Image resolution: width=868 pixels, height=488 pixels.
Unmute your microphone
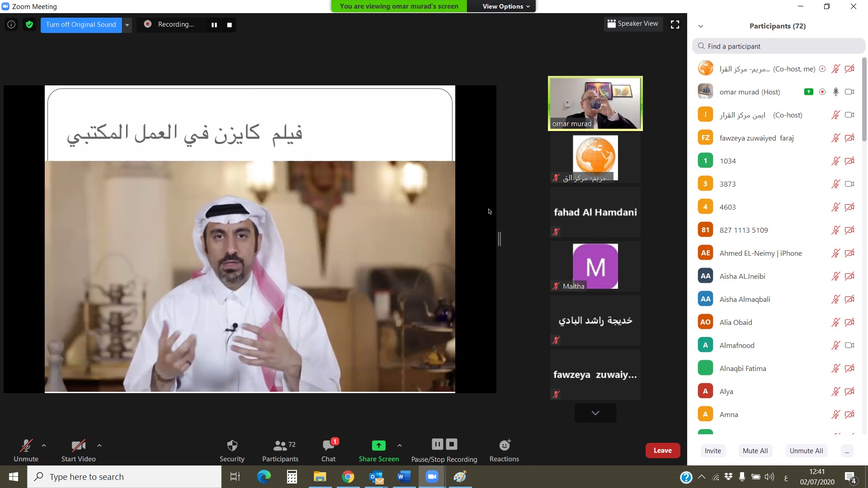[x=26, y=450]
